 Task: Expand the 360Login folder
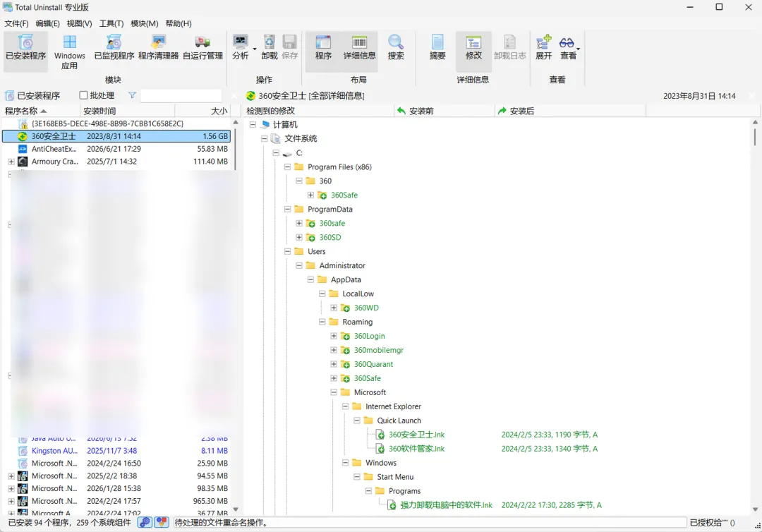coord(334,336)
